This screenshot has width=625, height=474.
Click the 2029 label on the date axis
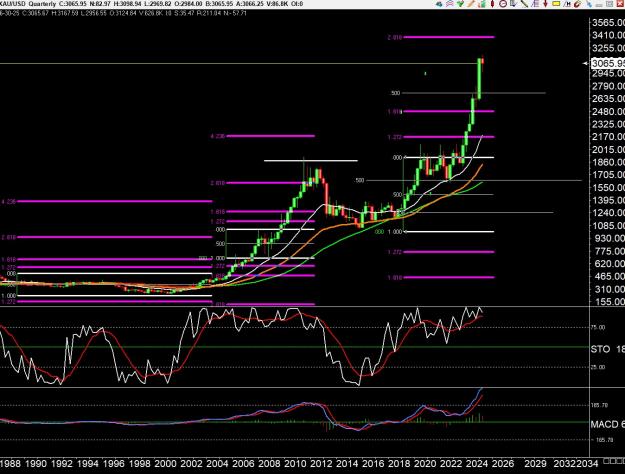click(x=535, y=464)
